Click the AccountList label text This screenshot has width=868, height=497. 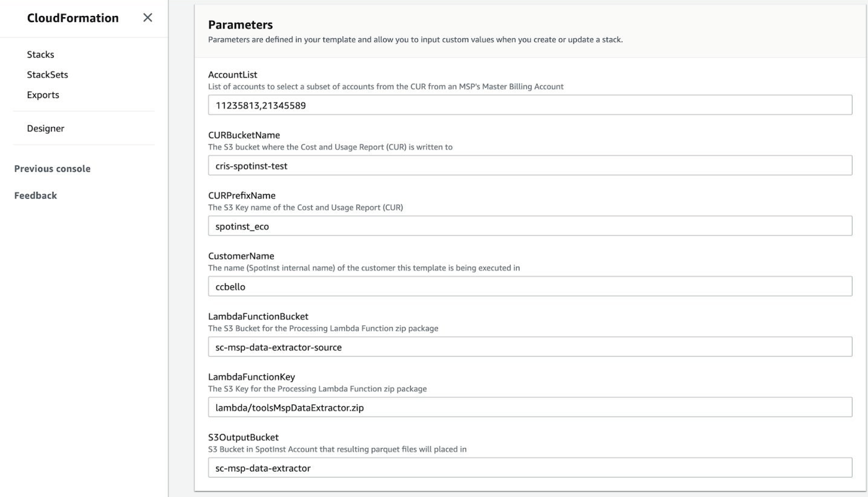[233, 75]
